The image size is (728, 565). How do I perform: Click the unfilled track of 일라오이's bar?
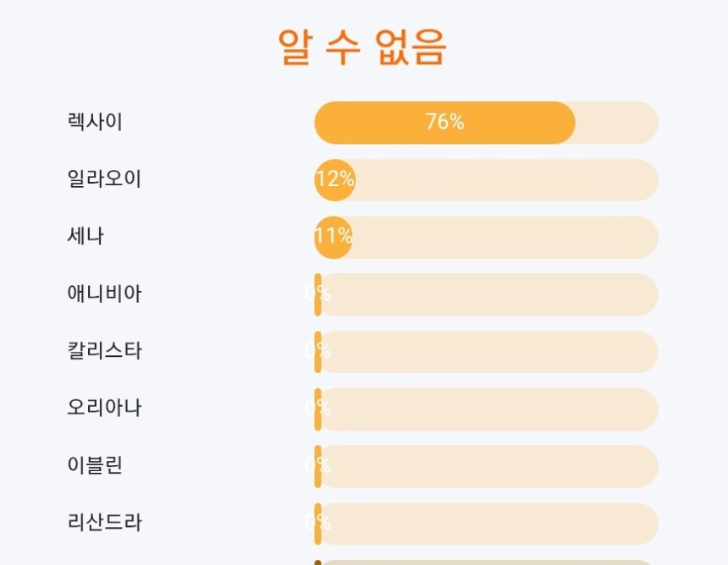pyautogui.click(x=505, y=180)
